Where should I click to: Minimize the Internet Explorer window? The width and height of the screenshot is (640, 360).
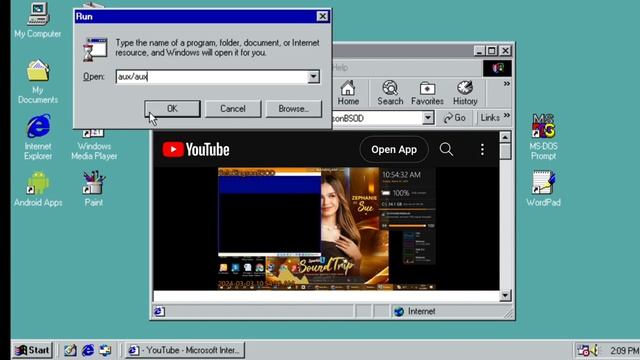480,51
